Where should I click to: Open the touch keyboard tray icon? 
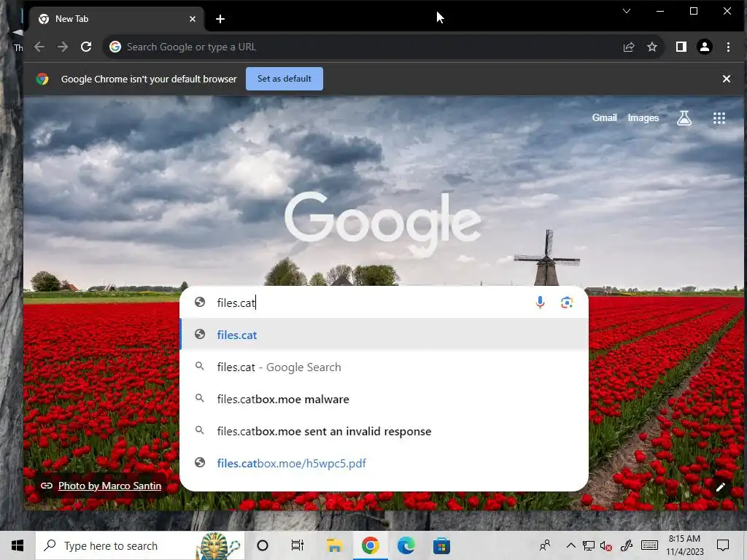pos(649,545)
